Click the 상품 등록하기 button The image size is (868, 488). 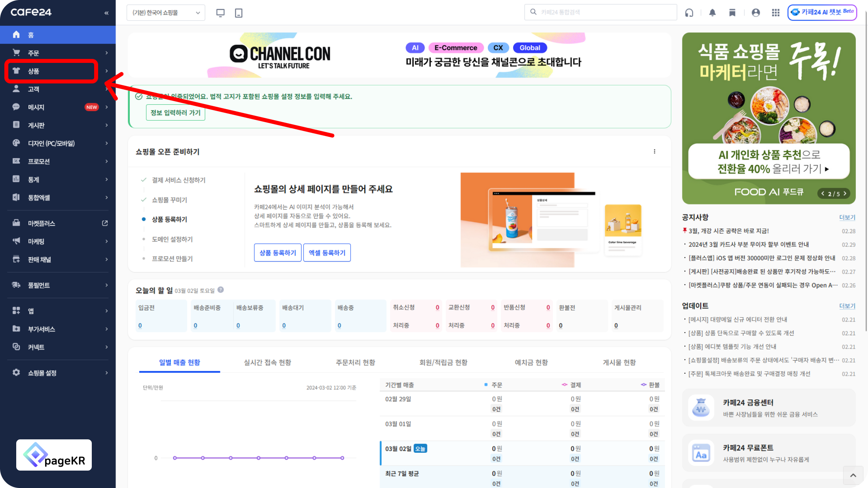(277, 253)
